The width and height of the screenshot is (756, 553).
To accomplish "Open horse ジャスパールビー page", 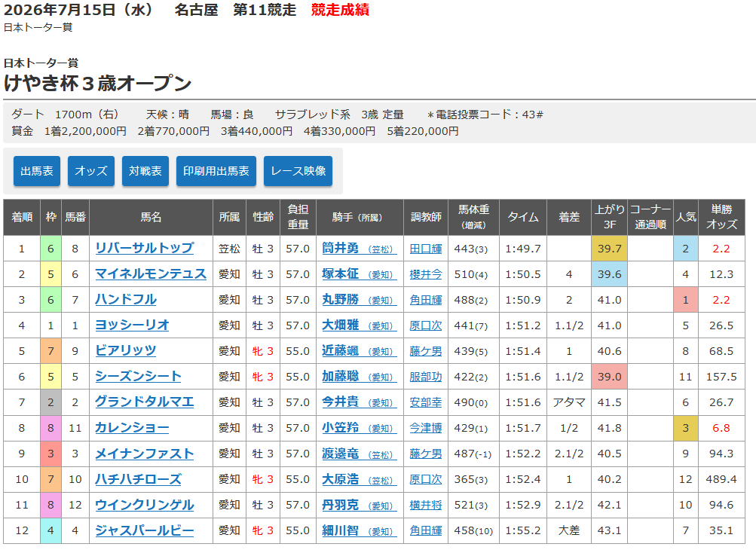I will pos(144,530).
